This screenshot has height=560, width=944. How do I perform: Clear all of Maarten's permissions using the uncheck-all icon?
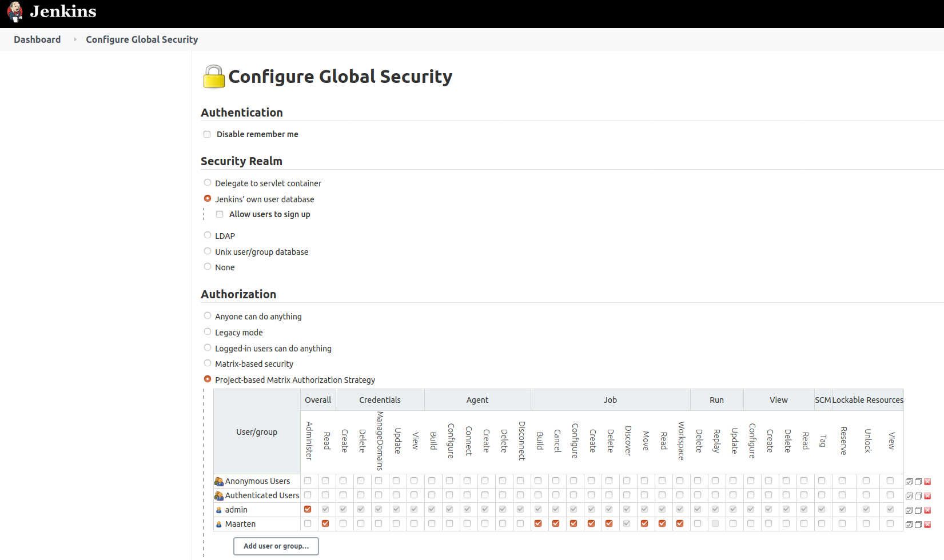point(918,524)
